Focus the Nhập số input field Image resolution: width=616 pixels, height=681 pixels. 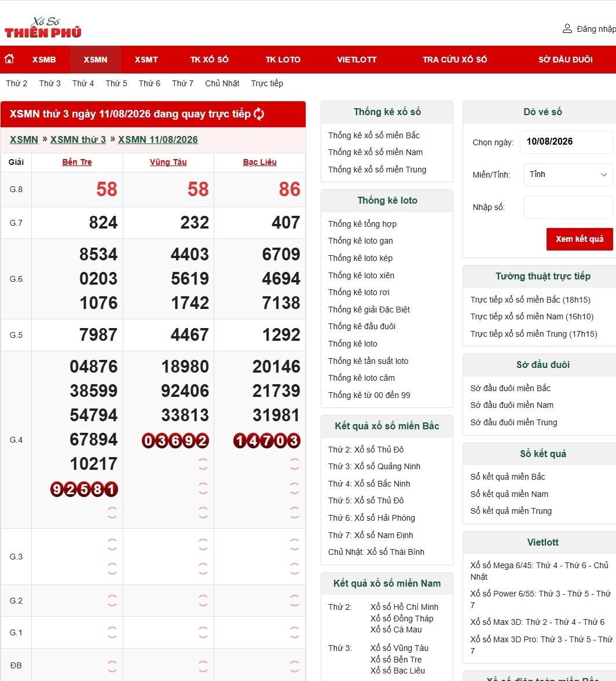pyautogui.click(x=568, y=207)
